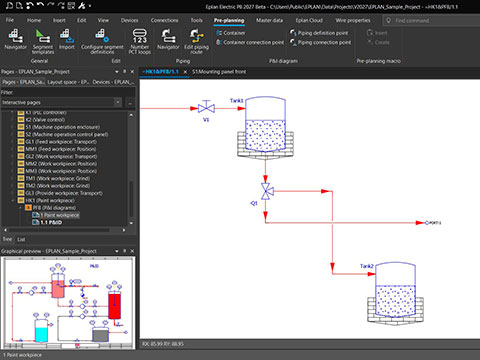Switch page navigator to List view
480x360 pixels.
(21, 239)
